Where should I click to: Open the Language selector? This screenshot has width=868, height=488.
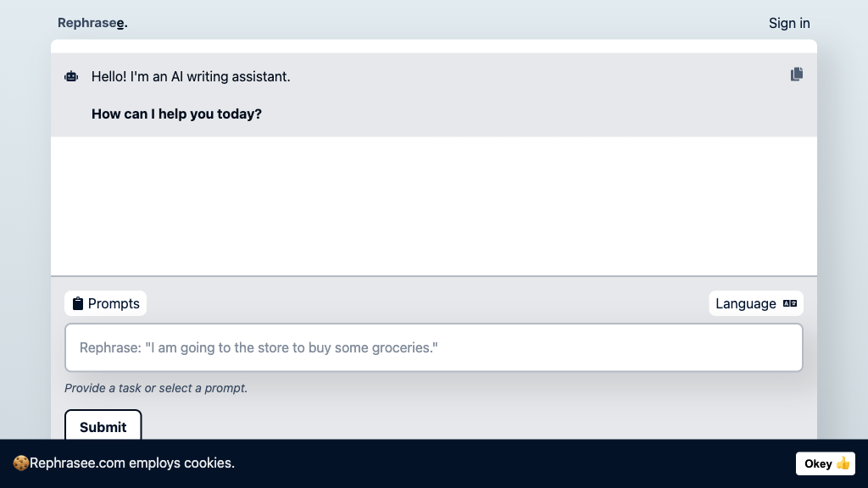pyautogui.click(x=756, y=303)
